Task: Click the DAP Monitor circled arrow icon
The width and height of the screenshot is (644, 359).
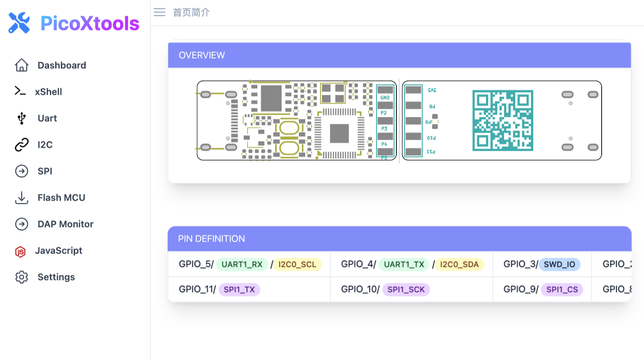Action: [x=22, y=224]
